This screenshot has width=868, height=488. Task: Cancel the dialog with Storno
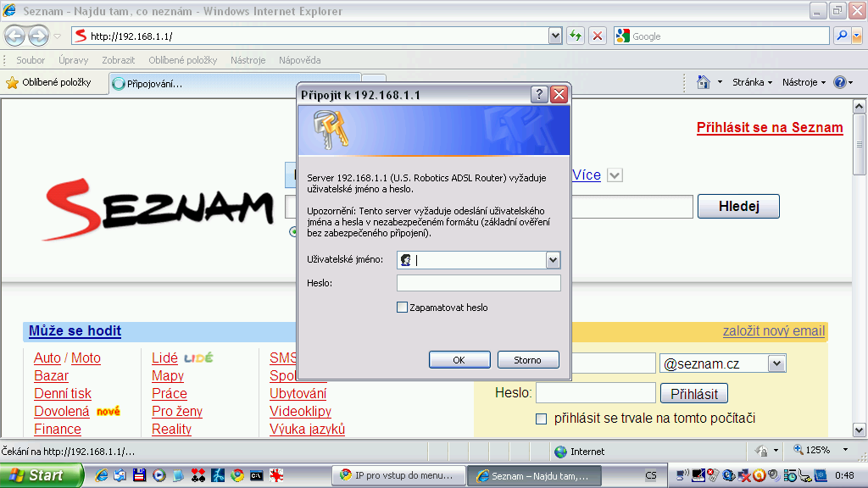tap(528, 359)
